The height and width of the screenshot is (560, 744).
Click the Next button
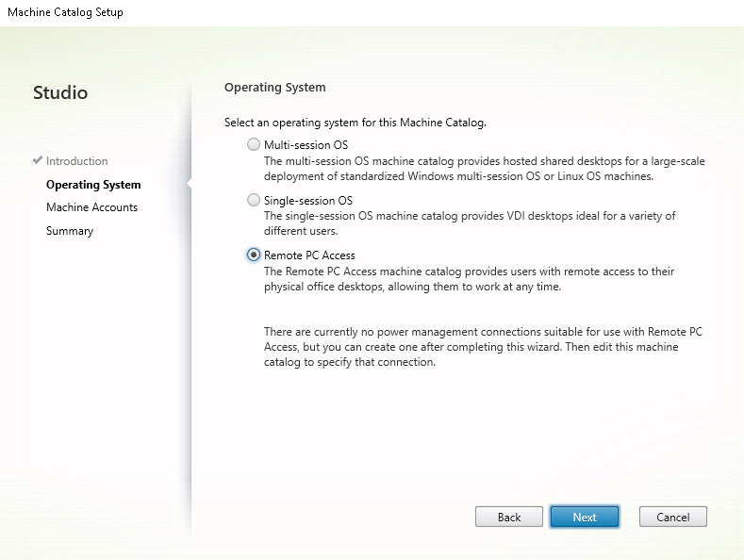(585, 517)
